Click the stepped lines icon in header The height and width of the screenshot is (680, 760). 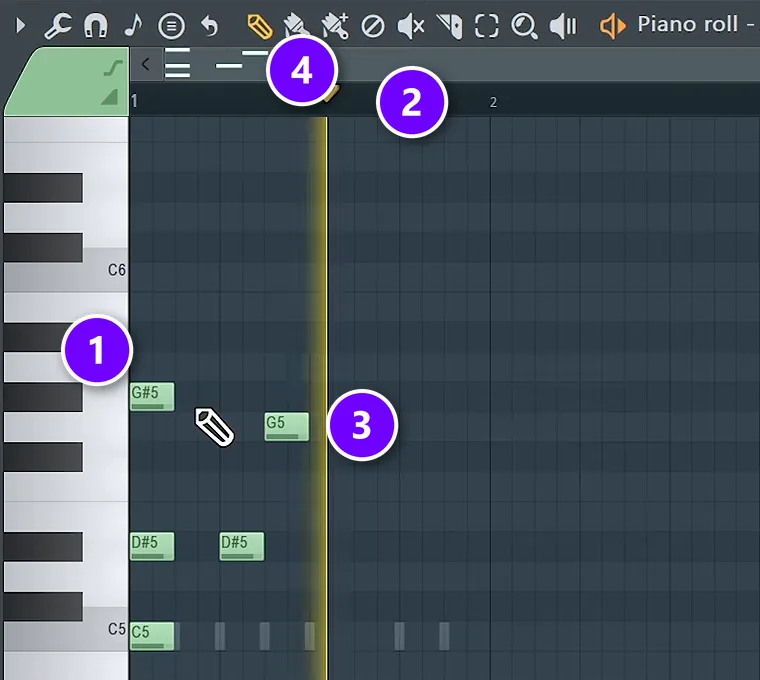[242, 59]
